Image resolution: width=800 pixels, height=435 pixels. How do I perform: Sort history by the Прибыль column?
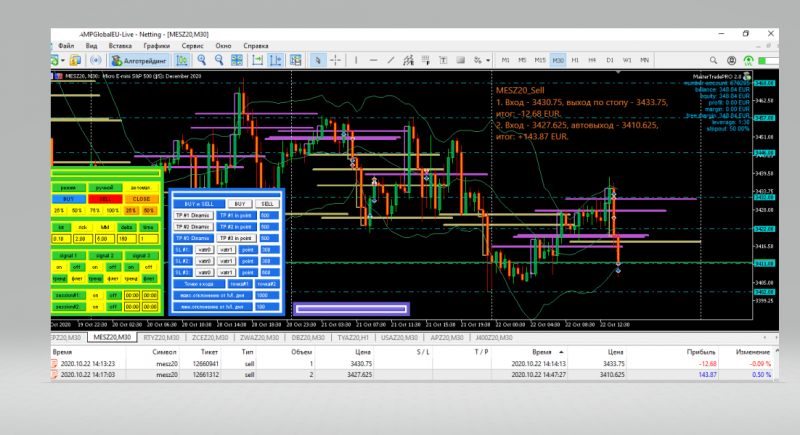tap(701, 352)
